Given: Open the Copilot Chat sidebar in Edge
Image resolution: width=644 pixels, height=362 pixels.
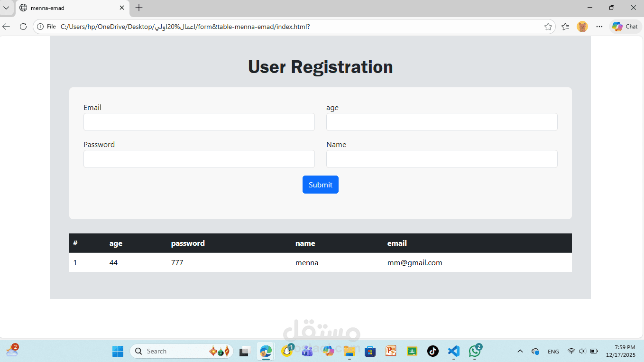Looking at the screenshot, I should point(625,27).
